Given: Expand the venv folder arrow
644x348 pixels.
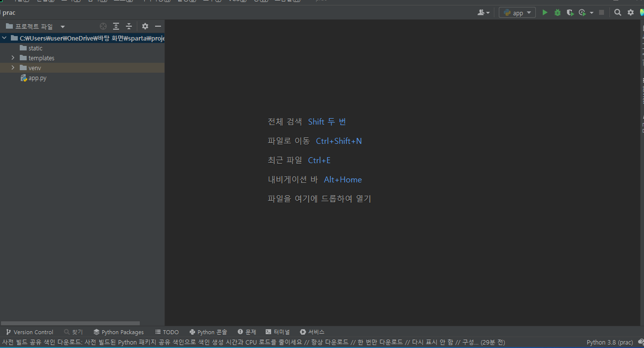Looking at the screenshot, I should (x=13, y=68).
